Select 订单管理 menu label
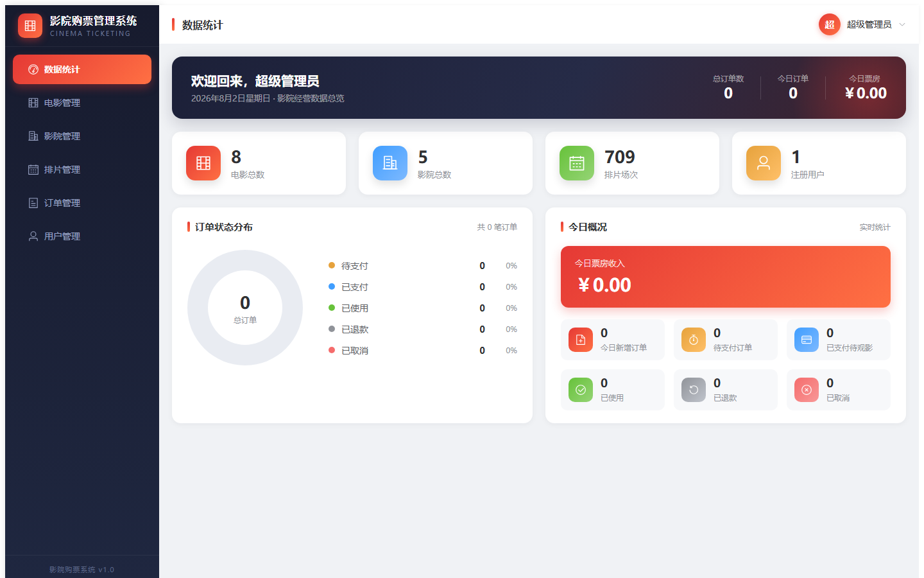The width and height of the screenshot is (924, 578). 62,203
